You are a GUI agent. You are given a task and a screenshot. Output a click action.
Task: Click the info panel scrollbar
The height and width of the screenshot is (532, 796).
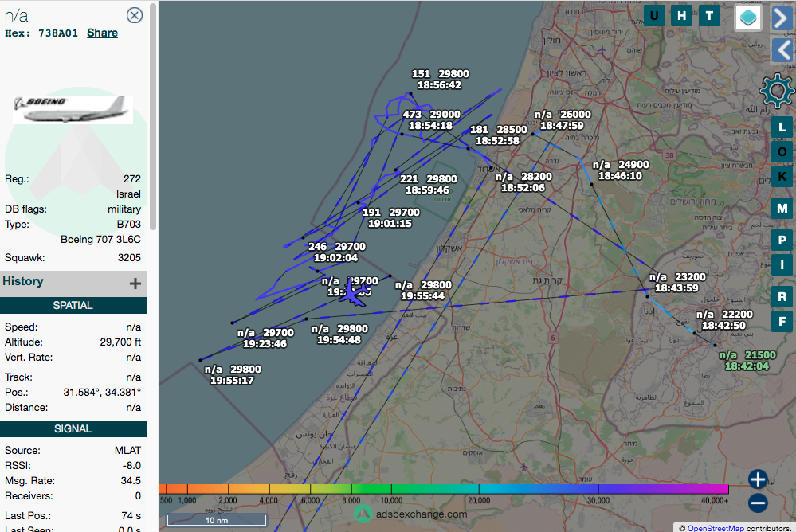153,115
